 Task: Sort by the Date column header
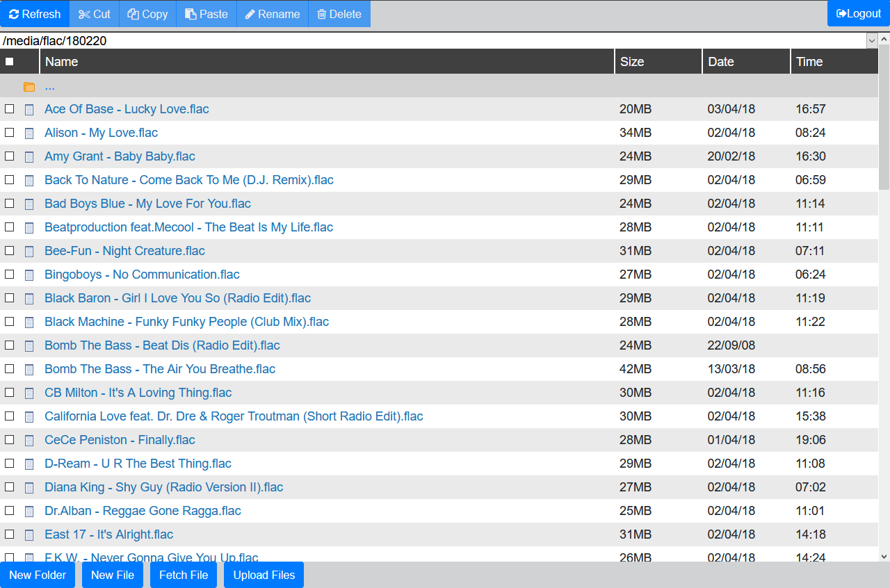[x=721, y=62]
